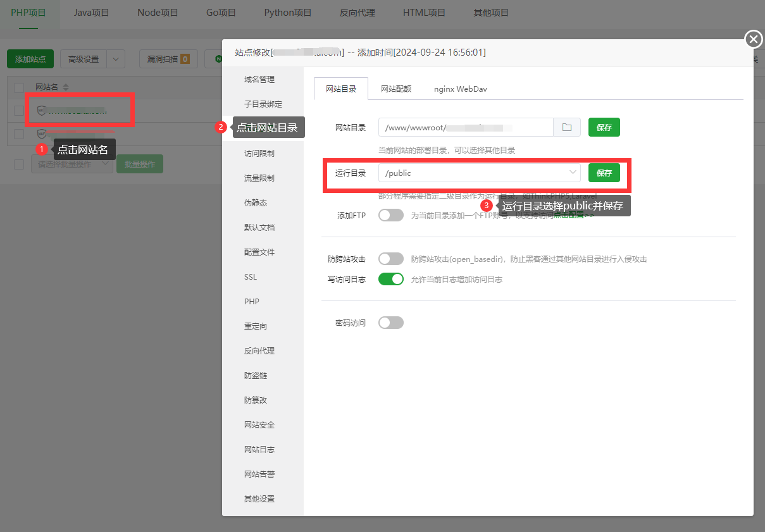Click the 漏洞扫描 count badge
The width and height of the screenshot is (765, 532).
tap(185, 59)
